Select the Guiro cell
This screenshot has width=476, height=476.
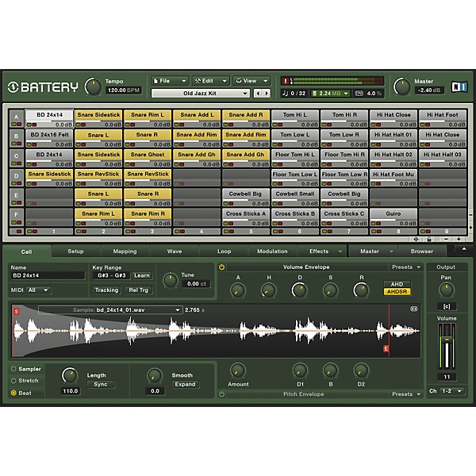coord(393,217)
